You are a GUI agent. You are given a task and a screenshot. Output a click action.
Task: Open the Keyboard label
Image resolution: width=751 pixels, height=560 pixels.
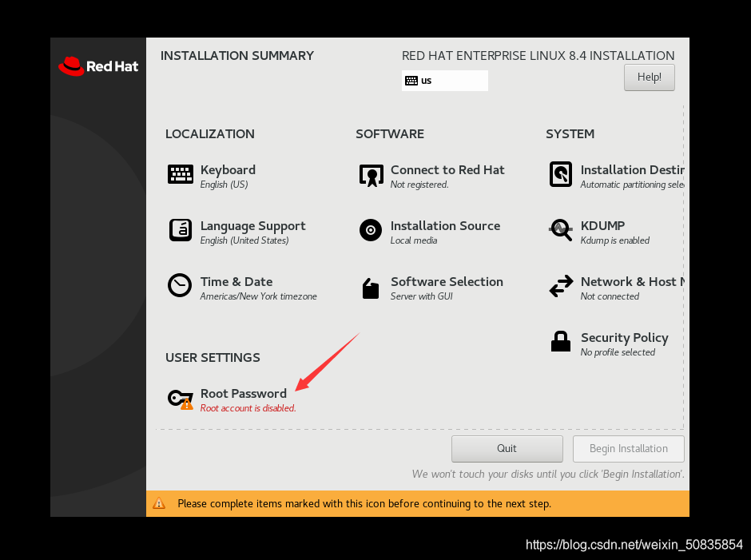click(228, 170)
